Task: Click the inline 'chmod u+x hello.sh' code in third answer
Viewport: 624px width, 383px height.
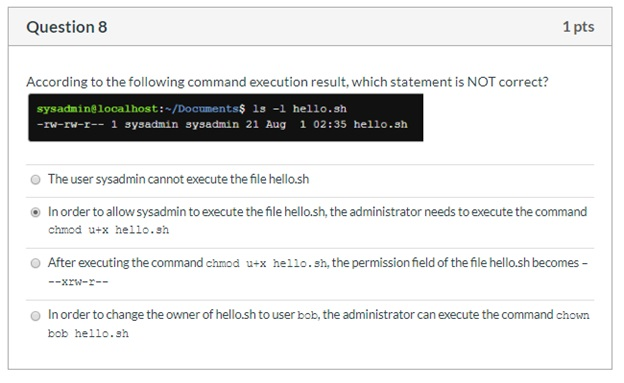Action: coord(267,263)
